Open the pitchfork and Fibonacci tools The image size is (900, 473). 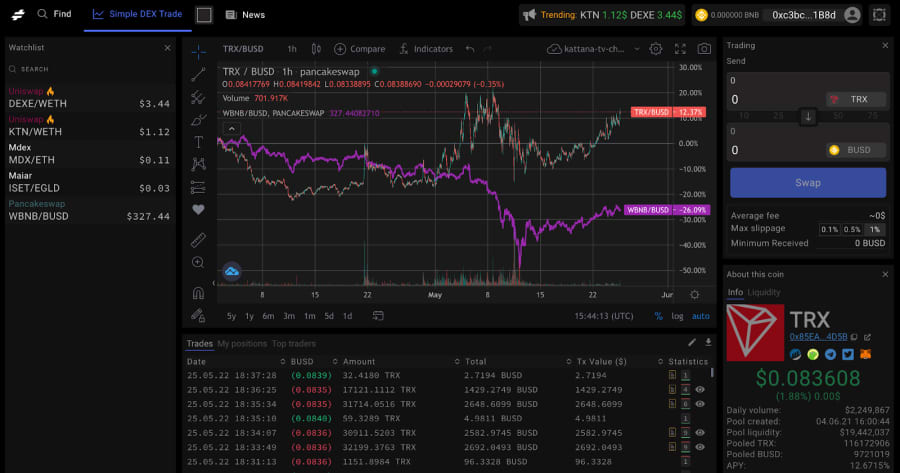(x=198, y=97)
